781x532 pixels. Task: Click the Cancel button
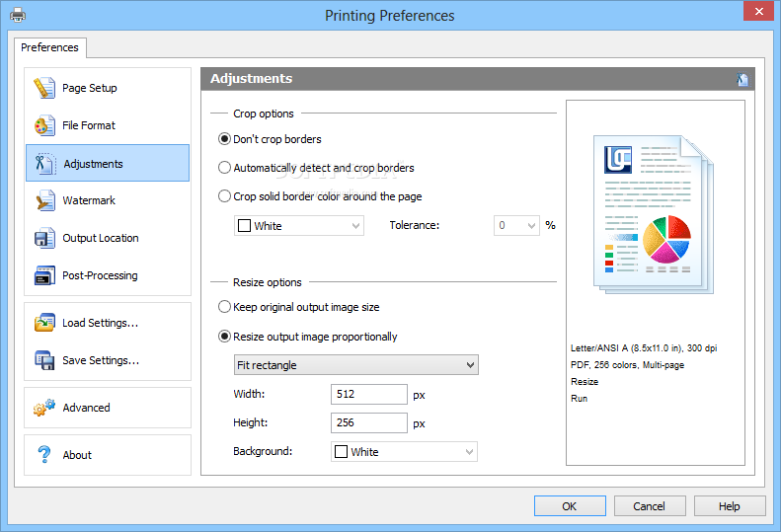pyautogui.click(x=649, y=506)
